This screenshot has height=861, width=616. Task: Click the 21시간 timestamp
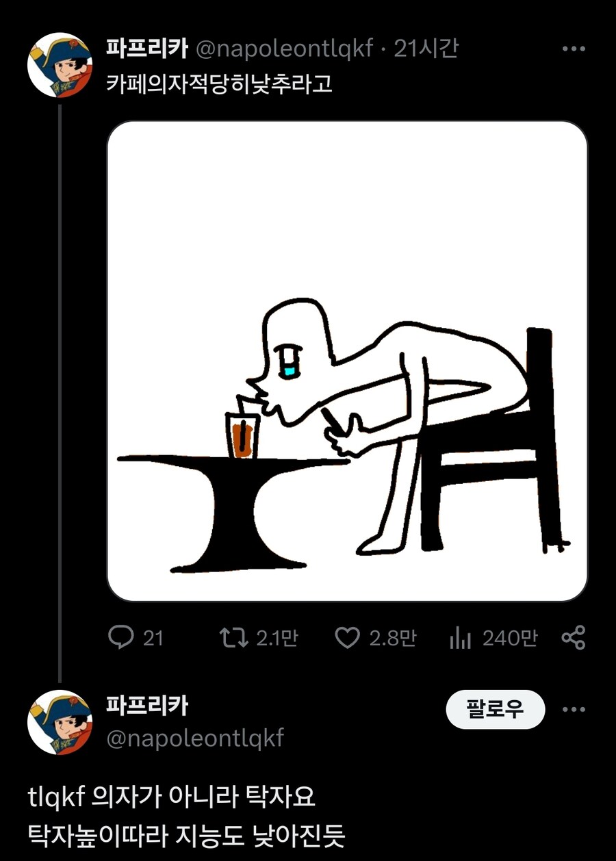click(x=426, y=49)
